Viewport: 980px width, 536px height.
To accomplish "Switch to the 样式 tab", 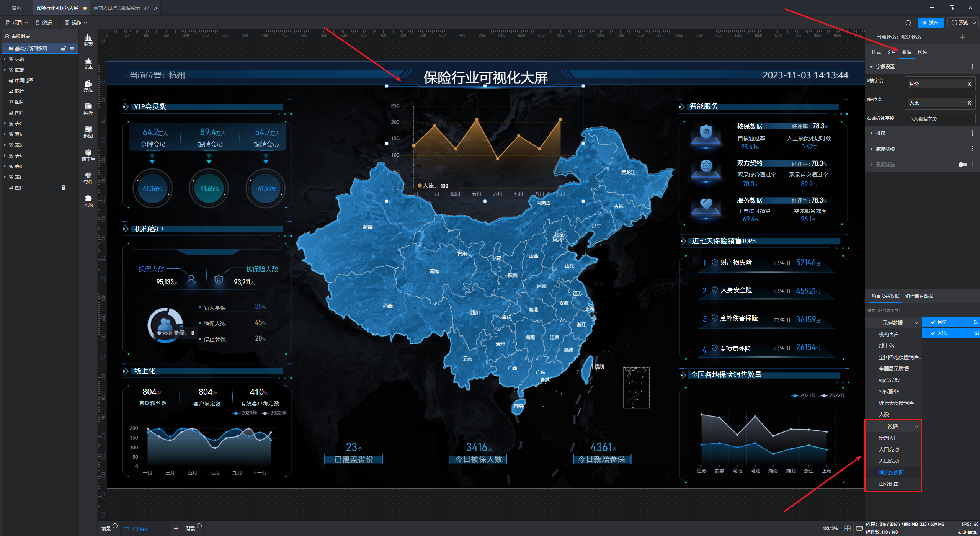I will pos(876,52).
